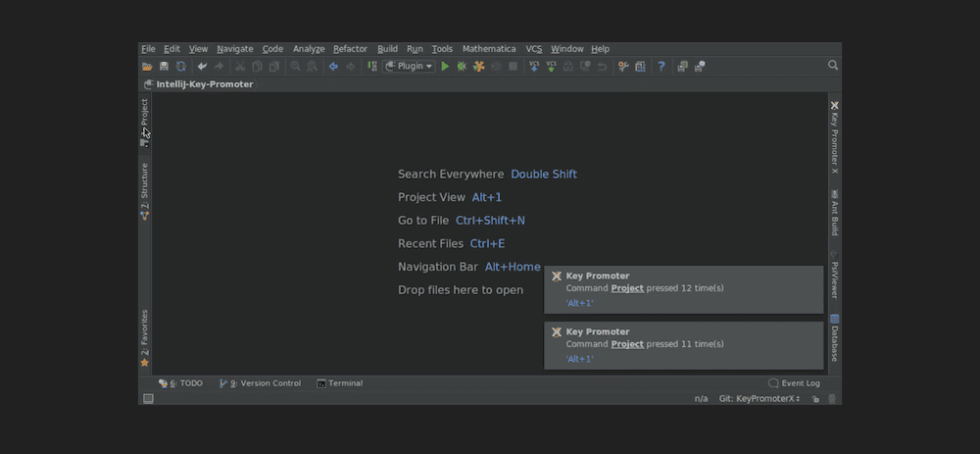Open the Refactor menu
The width and height of the screenshot is (980, 454).
point(350,49)
